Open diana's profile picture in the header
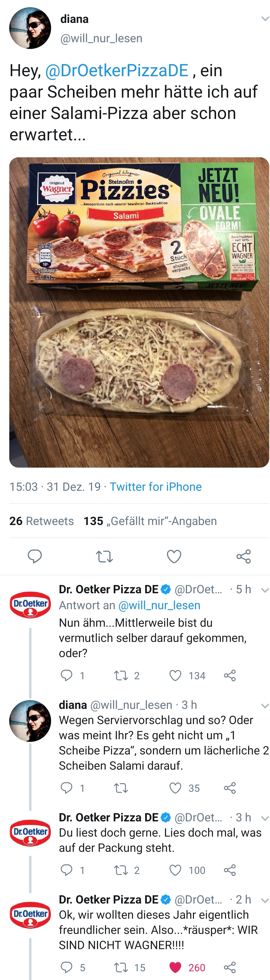 [30, 28]
